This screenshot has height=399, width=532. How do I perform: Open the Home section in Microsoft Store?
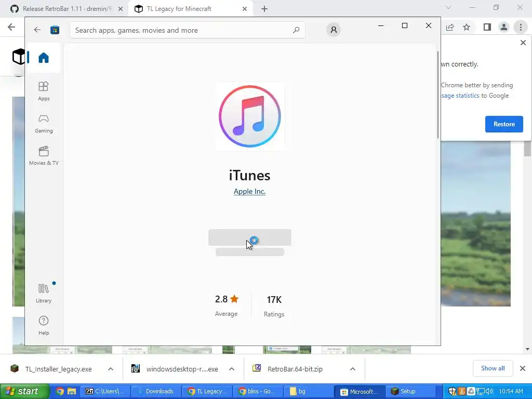(44, 58)
